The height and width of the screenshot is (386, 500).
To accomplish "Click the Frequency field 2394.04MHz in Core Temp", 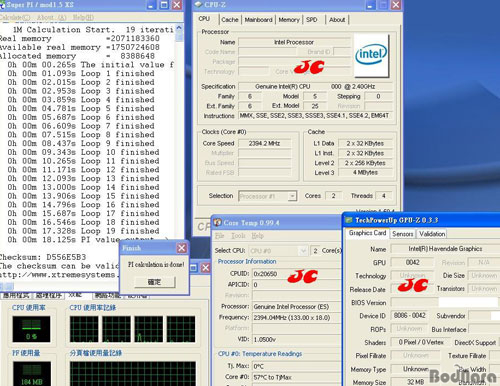I will pos(296,317).
